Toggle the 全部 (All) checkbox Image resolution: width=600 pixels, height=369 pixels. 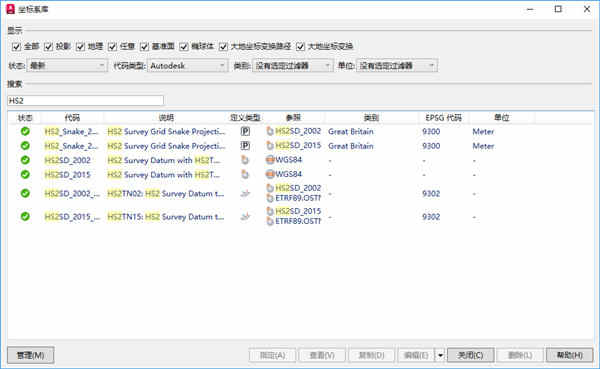coord(16,47)
